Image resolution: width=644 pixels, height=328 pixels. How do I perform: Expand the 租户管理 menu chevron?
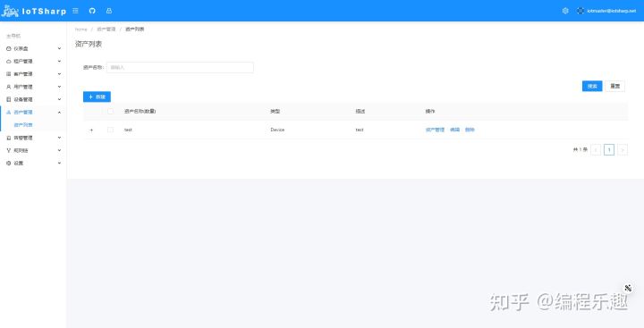pos(59,61)
